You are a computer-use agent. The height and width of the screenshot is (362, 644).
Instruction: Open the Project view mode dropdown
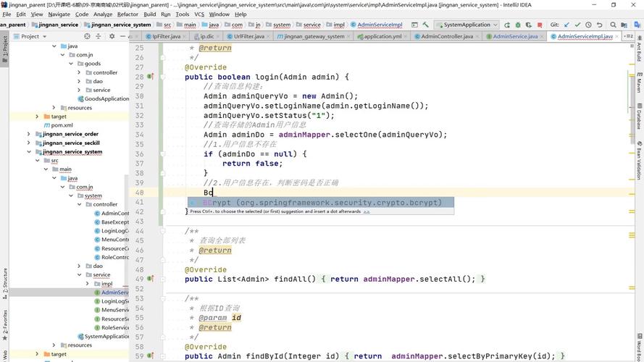click(30, 36)
